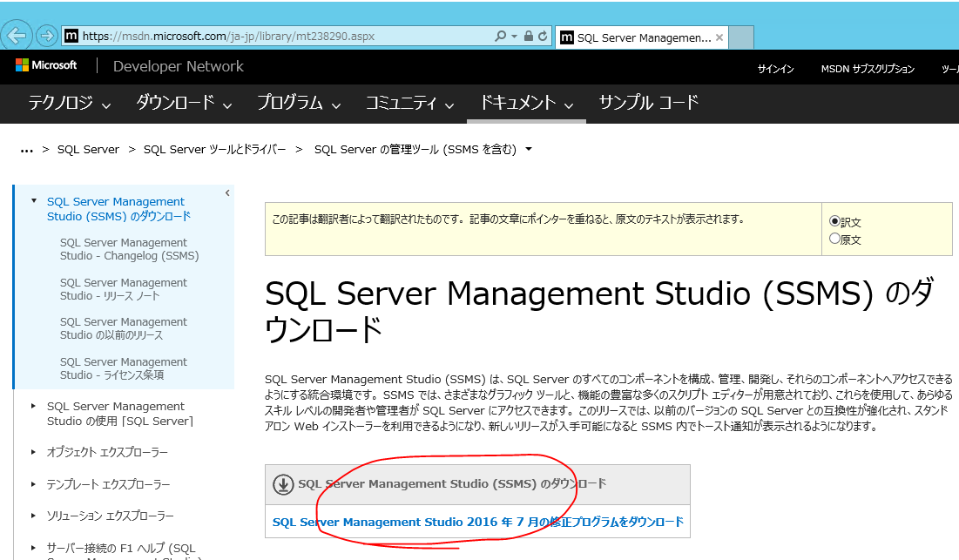Viewport: 959px width, 560px height.
Task: Open SQL Server Management Studio の以前のリリース
Action: (x=124, y=328)
